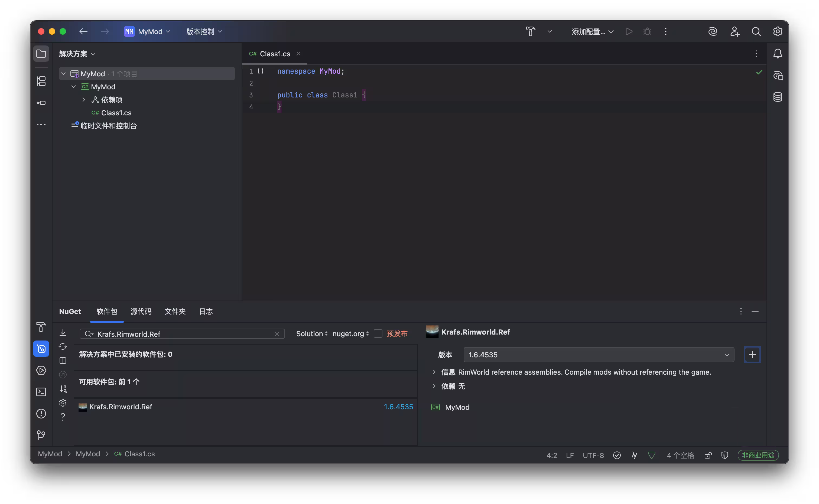
Task: Open the NuGet tool window icon
Action: click(41, 349)
